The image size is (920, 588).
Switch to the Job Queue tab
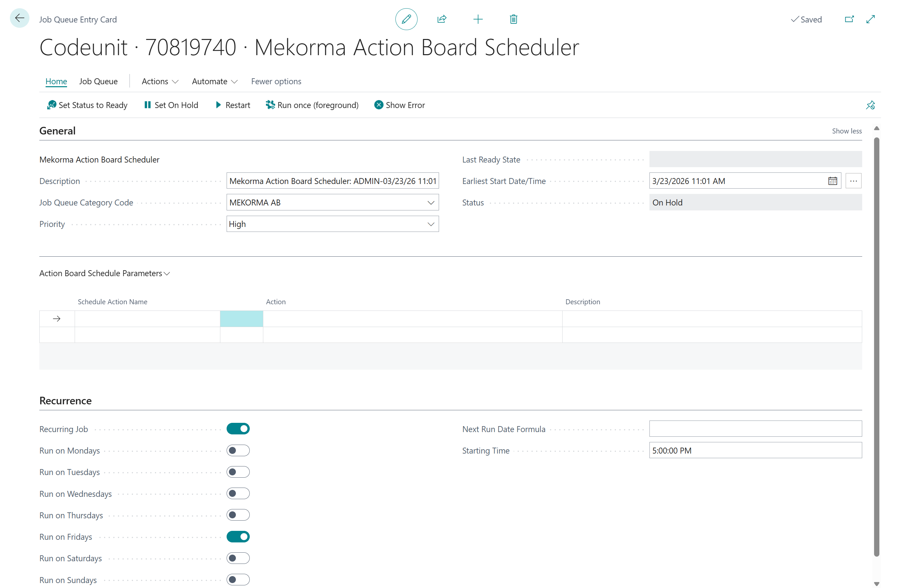point(98,81)
